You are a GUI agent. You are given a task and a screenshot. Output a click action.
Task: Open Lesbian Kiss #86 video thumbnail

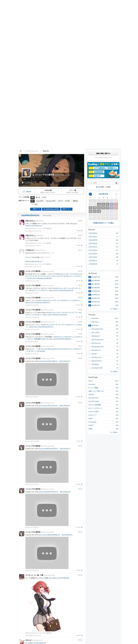(x=47, y=379)
